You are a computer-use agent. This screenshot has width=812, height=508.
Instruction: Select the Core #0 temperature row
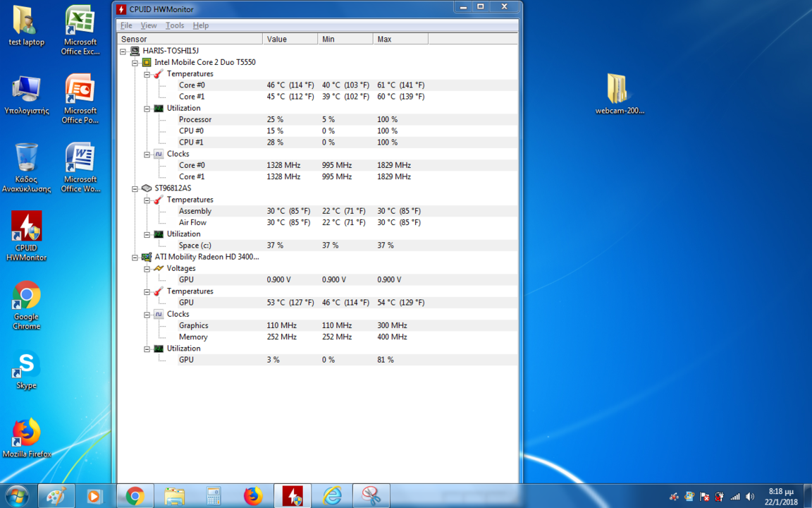pos(317,85)
